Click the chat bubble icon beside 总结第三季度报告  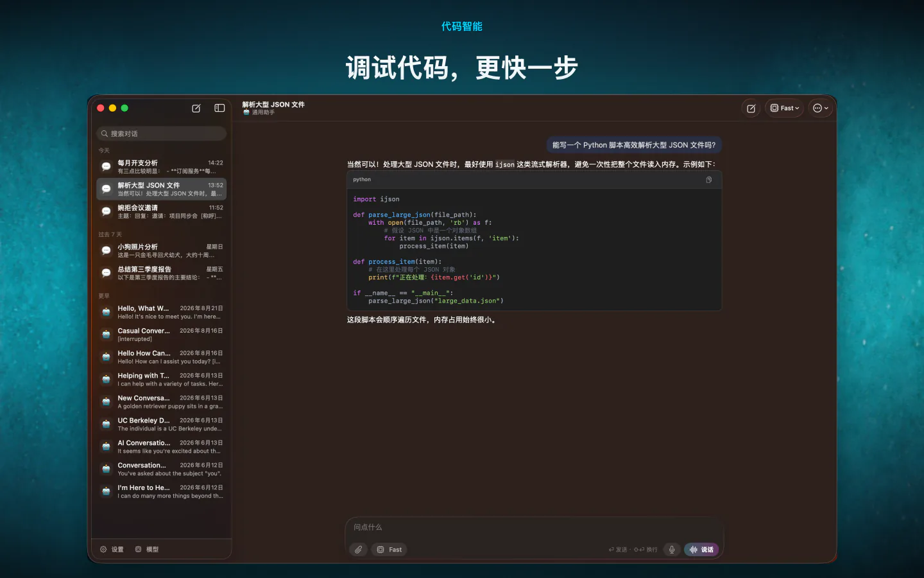tap(107, 274)
